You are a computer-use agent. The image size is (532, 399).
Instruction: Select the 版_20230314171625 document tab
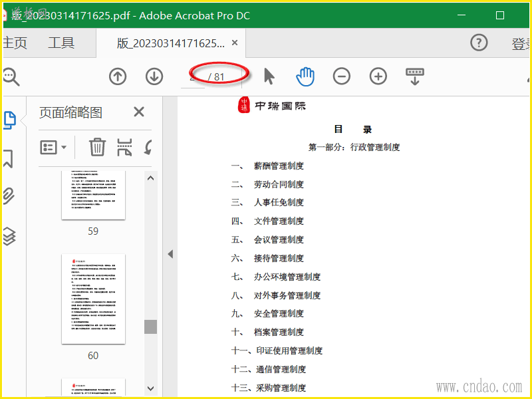171,43
